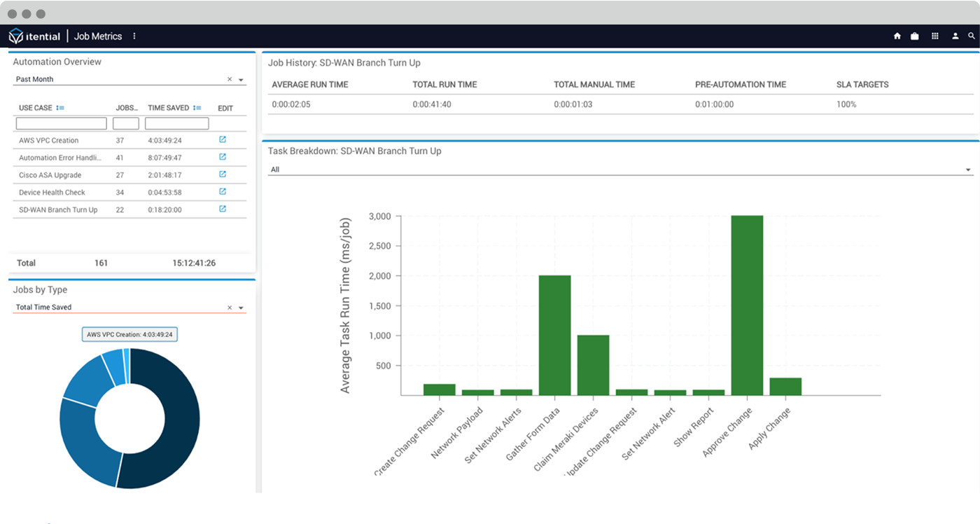Click the Home icon in the top bar
Image resolution: width=980 pixels, height=524 pixels.
[x=897, y=36]
